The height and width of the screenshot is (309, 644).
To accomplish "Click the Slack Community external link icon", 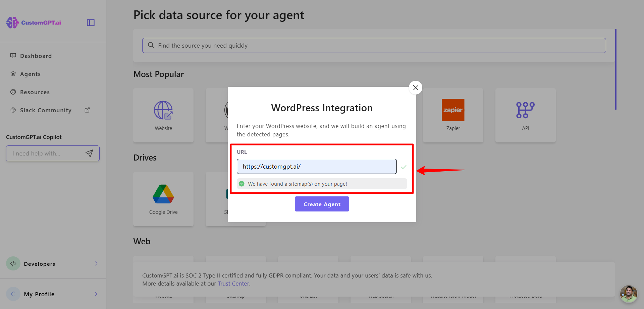I will tap(87, 110).
